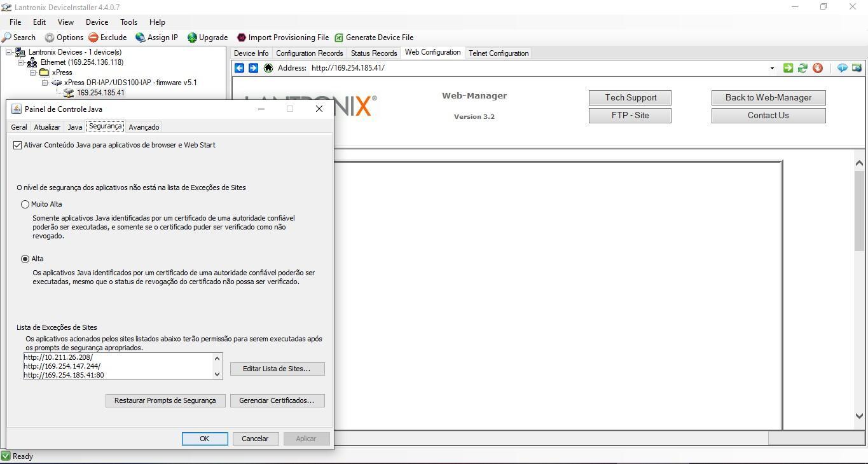Switch to the Telnet Configuration tab
This screenshot has height=464, width=868.
coord(498,53)
